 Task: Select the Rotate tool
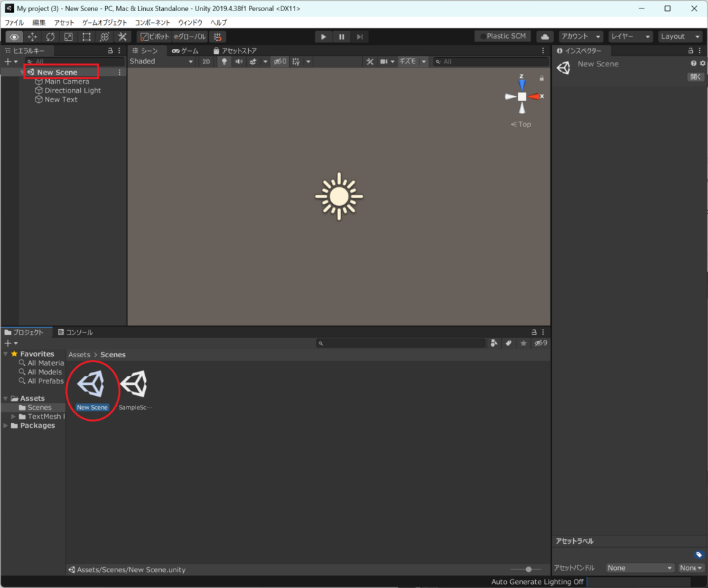coord(50,37)
